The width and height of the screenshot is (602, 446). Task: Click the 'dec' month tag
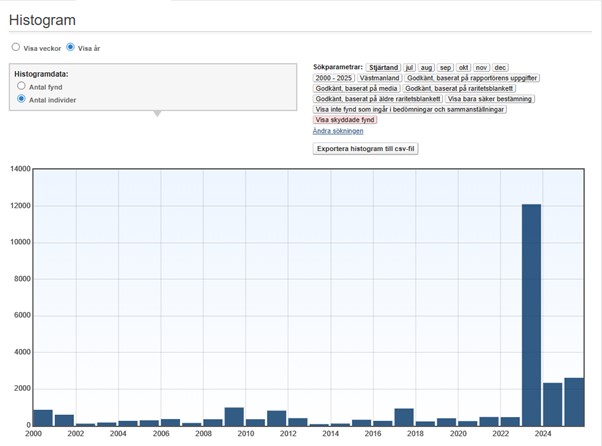click(x=500, y=67)
